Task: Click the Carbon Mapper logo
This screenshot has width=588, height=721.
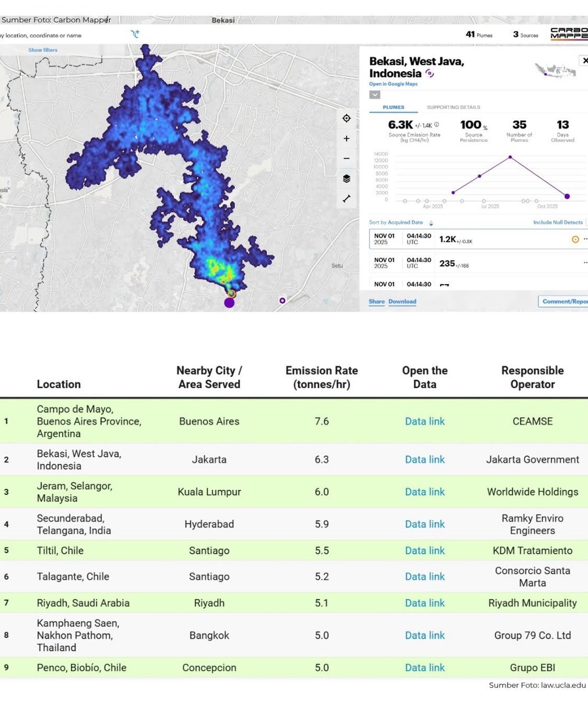Action: click(x=569, y=33)
